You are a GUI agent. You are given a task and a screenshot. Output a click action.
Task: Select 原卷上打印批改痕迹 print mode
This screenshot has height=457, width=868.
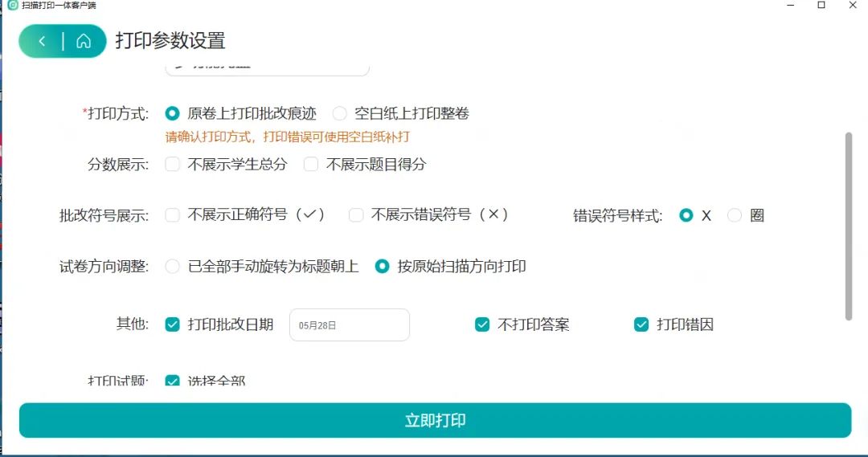coord(172,113)
